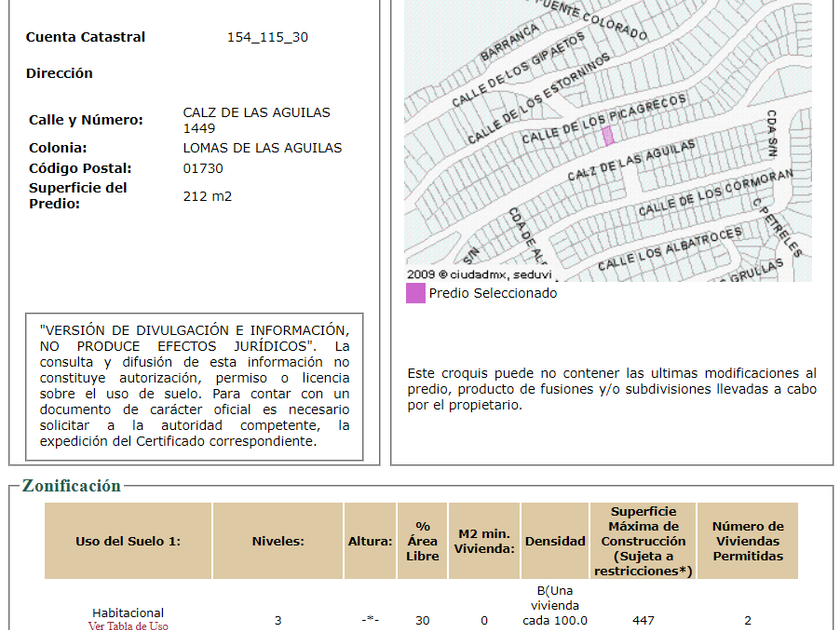Click the 'Cuenta Catastral' label
840x630 pixels.
click(86, 37)
